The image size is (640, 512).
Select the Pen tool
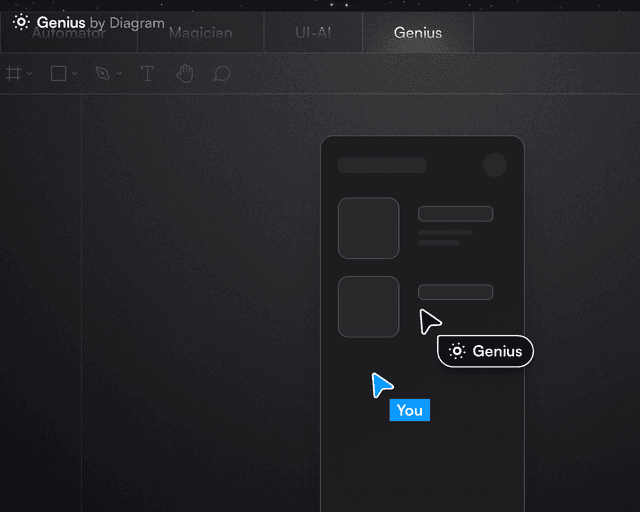coord(102,73)
